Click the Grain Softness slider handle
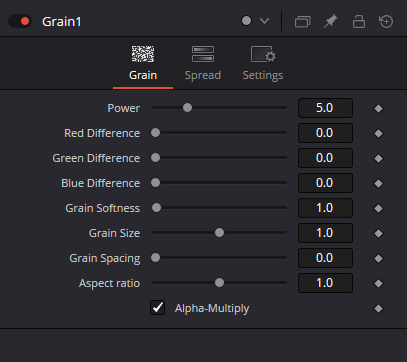Viewport: 407px width, 362px height. [x=156, y=208]
